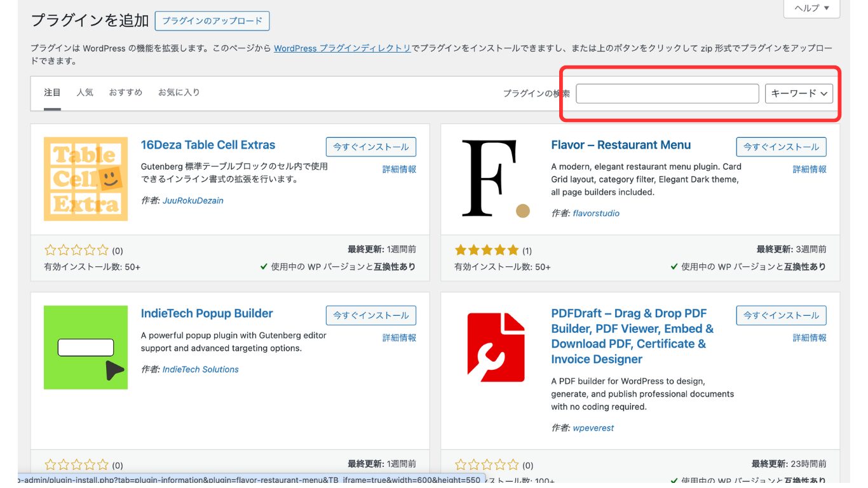The height and width of the screenshot is (488, 868).
Task: Click 最終更新: 1週間前 on the IndieTech card
Action: point(382,464)
